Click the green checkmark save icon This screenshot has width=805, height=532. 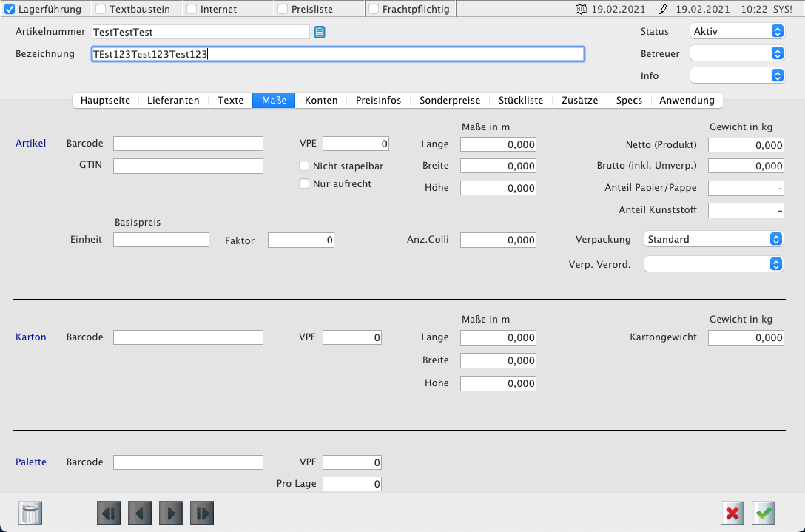coord(764,513)
